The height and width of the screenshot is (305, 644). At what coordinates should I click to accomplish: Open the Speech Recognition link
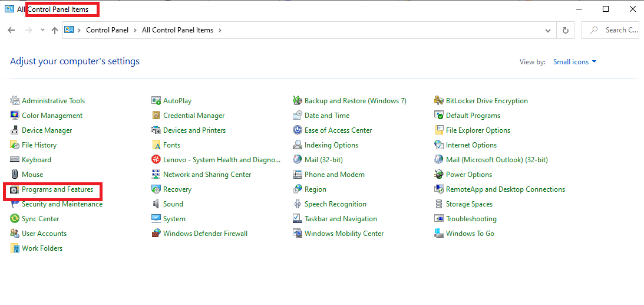pyautogui.click(x=336, y=204)
